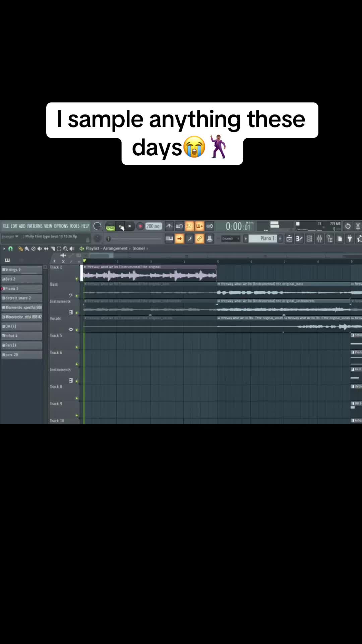Viewport: 362px width, 644px height.
Task: Open the Mixer icon
Action: pyautogui.click(x=319, y=238)
